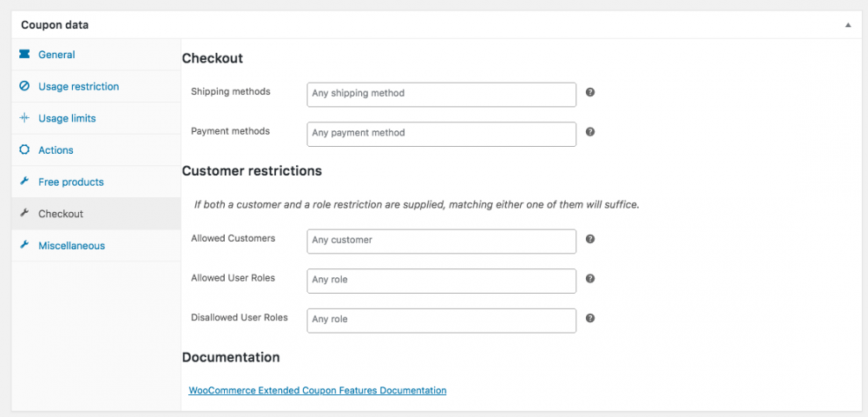Click the Usage limits sidebar icon
This screenshot has height=417, width=868.
coord(24,118)
